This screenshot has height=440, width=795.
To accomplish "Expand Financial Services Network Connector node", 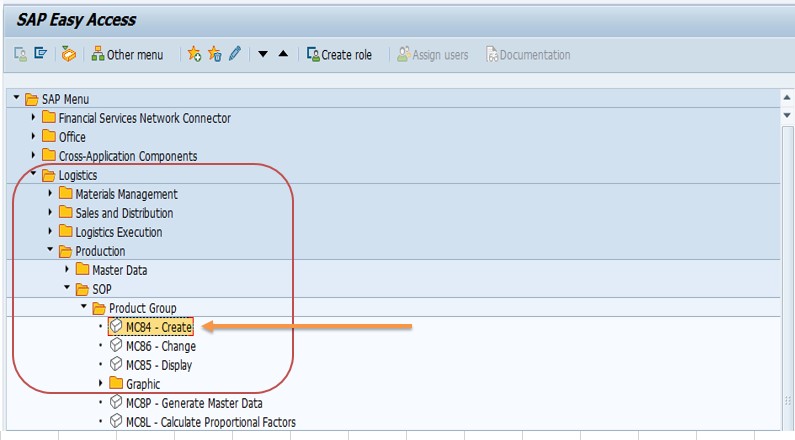I will click(x=33, y=117).
